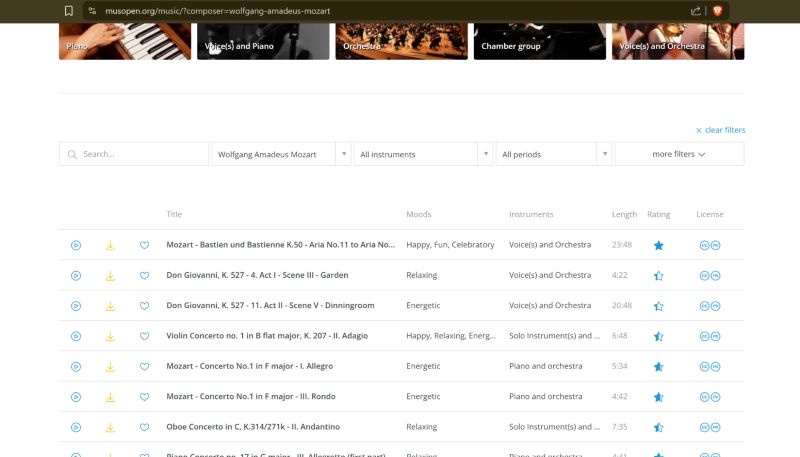Rate Concerto No.1 III. Rondo star
Image resolution: width=800 pixels, height=457 pixels.
click(659, 397)
